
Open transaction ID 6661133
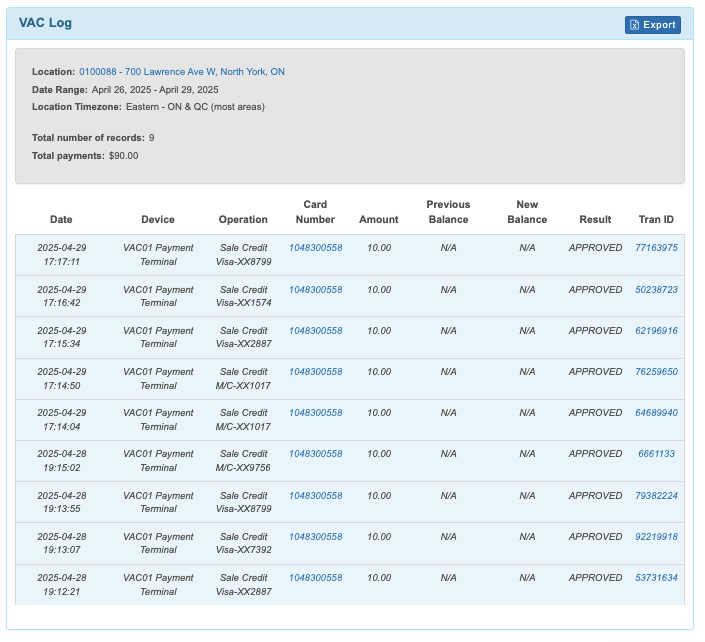click(x=656, y=454)
